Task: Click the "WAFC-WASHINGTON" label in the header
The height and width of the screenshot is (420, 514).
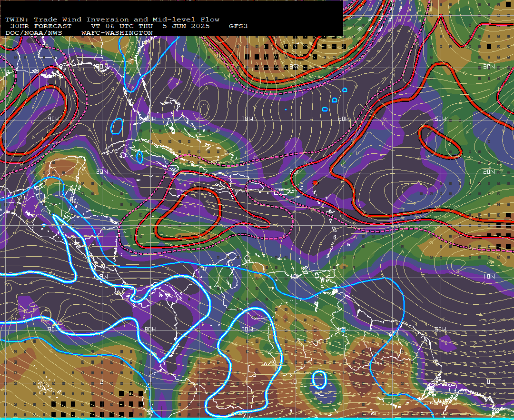Action: tap(117, 33)
